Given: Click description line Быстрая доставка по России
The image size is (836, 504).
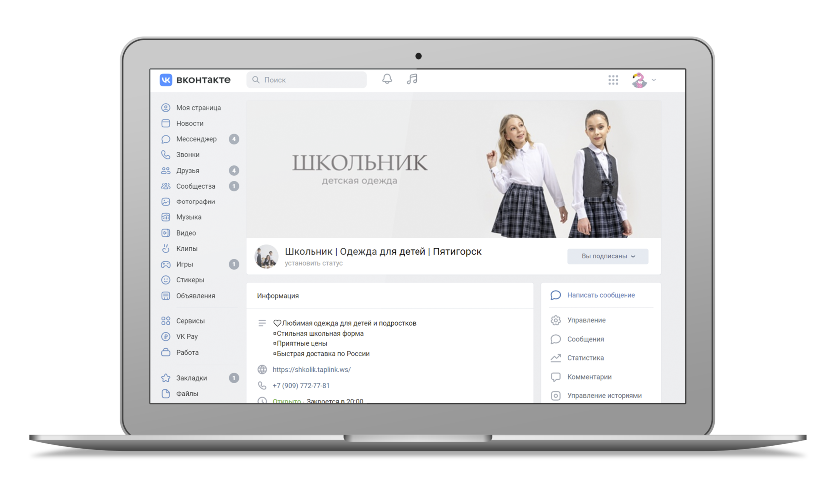Looking at the screenshot, I should pos(321,354).
